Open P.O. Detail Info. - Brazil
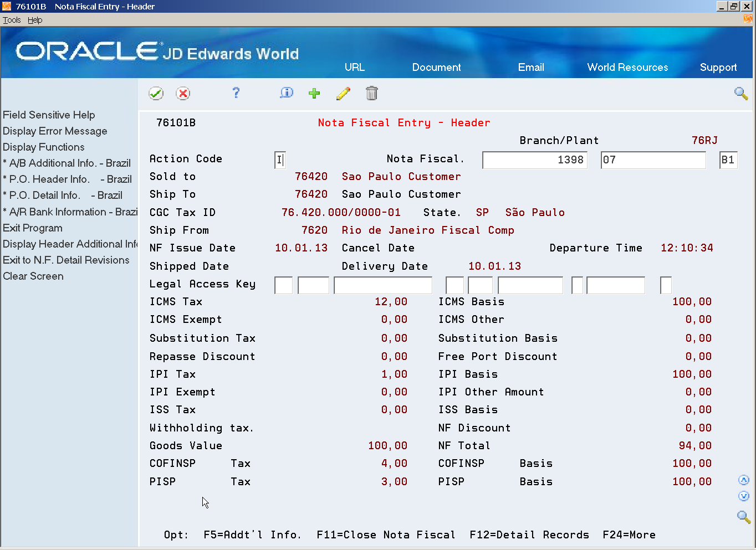 [x=63, y=195]
